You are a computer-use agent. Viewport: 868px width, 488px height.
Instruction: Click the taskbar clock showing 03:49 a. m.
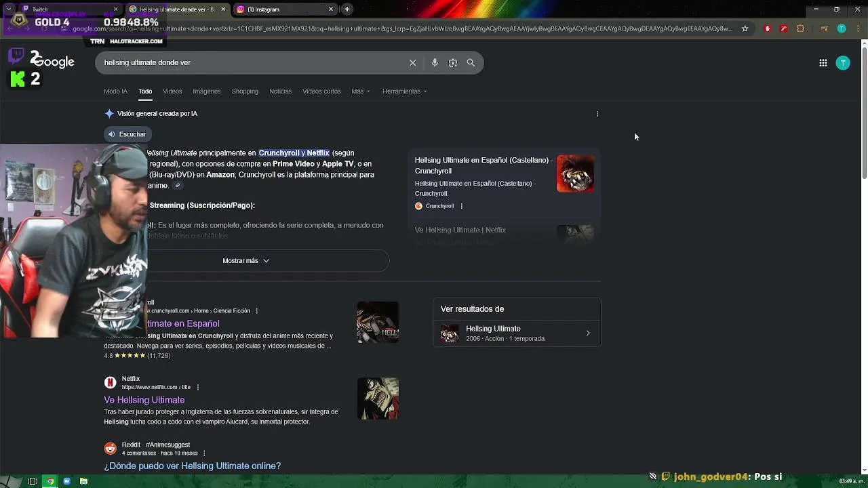(x=852, y=481)
